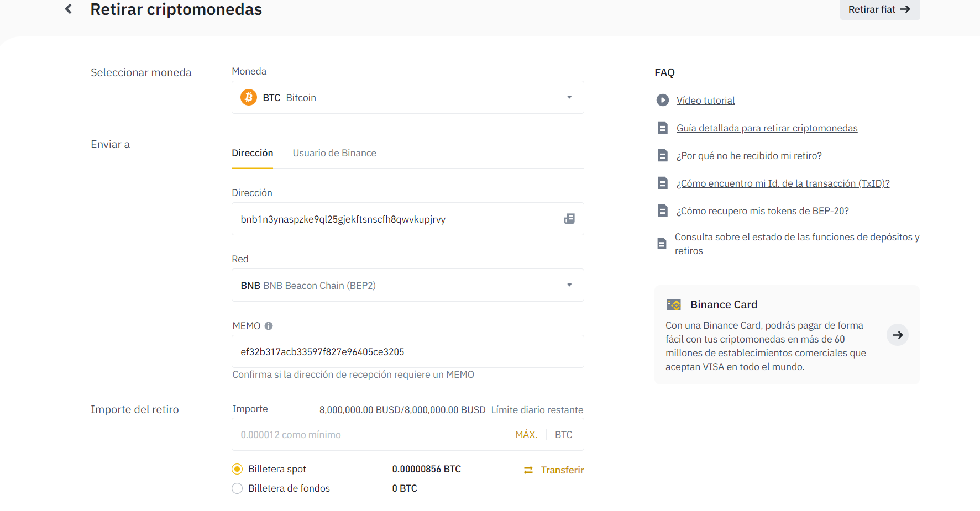Click document icon beside Consulta sobre el estado
The width and height of the screenshot is (980, 511).
click(662, 244)
